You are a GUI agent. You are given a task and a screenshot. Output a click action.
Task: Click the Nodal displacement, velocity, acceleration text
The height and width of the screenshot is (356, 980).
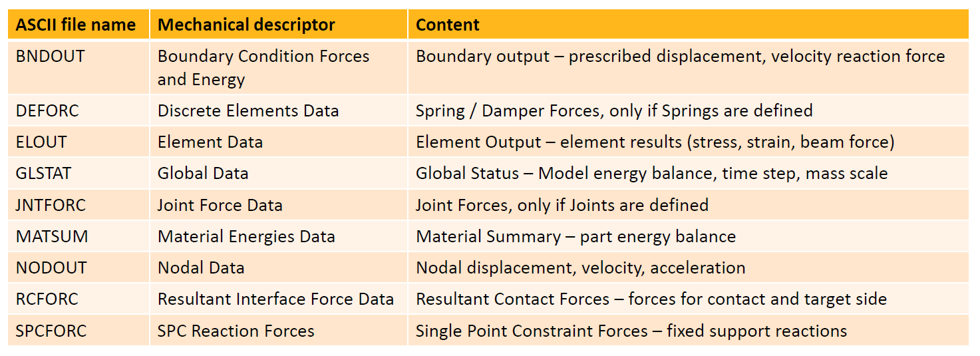[580, 268]
